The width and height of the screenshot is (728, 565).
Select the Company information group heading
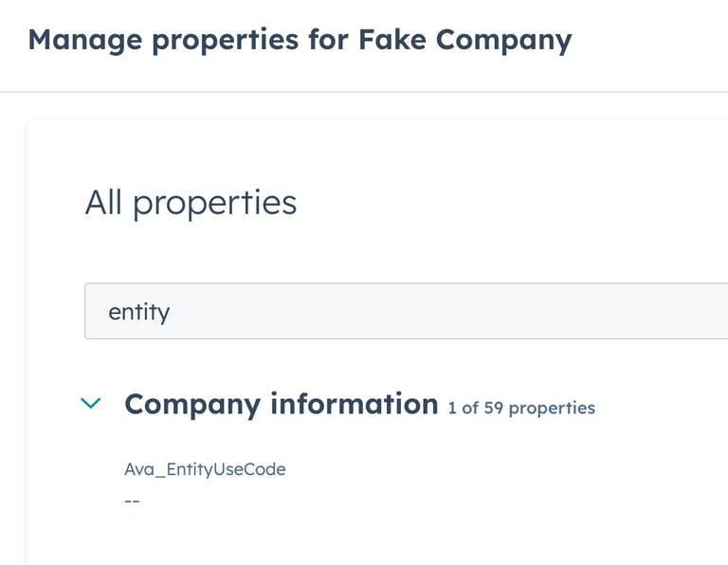281,404
